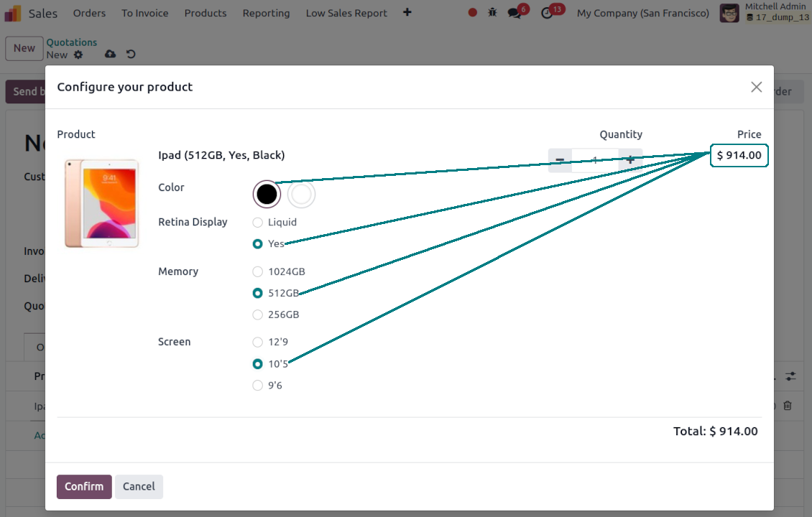This screenshot has height=517, width=812.
Task: Click the New record button
Action: tap(24, 49)
